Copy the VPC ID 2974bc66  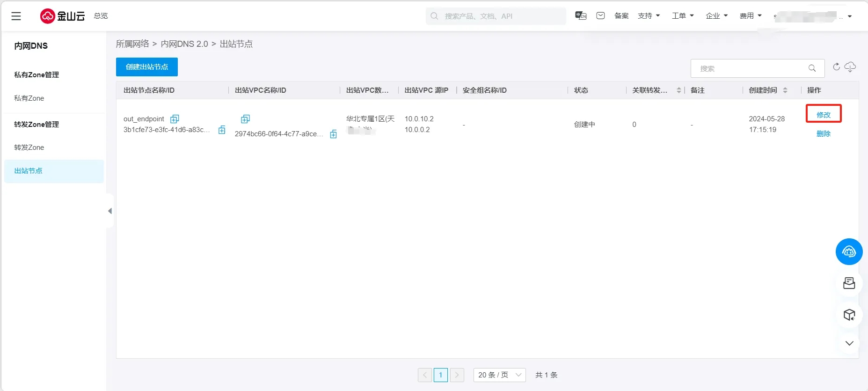(333, 134)
